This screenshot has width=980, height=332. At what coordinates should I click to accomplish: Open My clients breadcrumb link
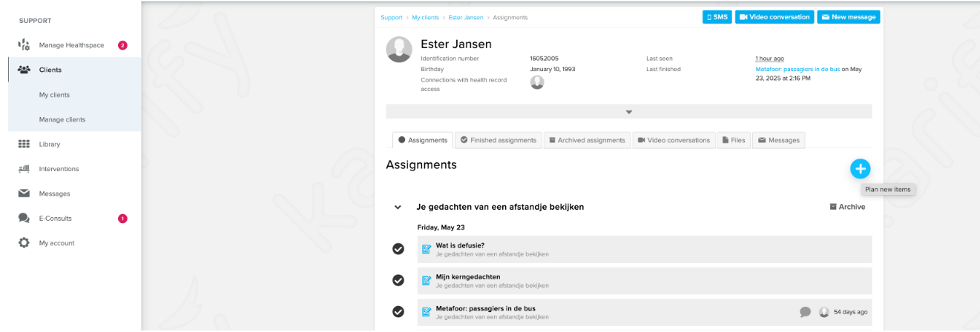click(x=425, y=17)
